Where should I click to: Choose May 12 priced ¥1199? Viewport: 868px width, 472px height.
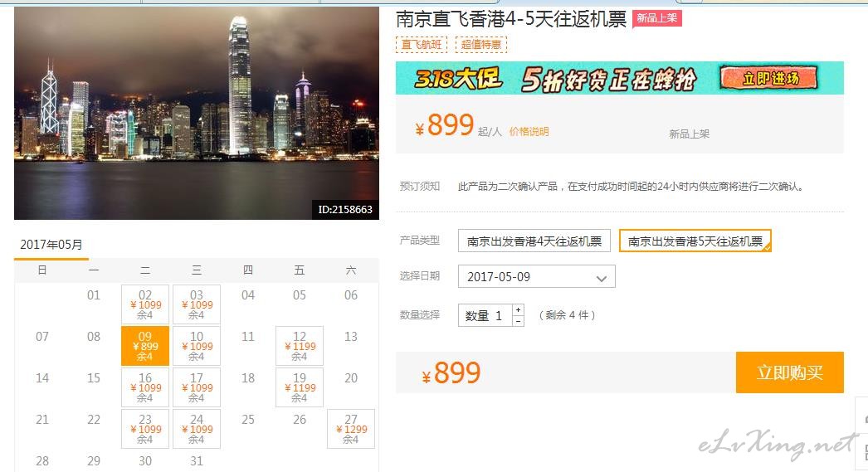pos(300,346)
